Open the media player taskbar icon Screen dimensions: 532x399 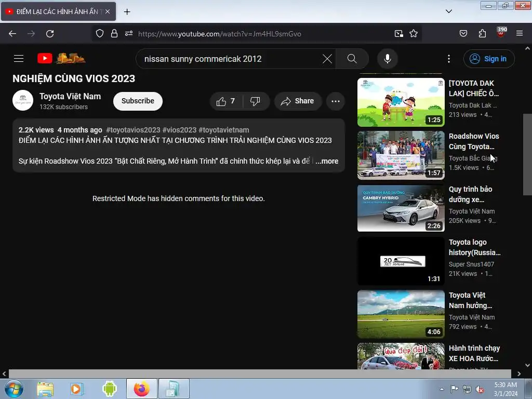(x=77, y=389)
